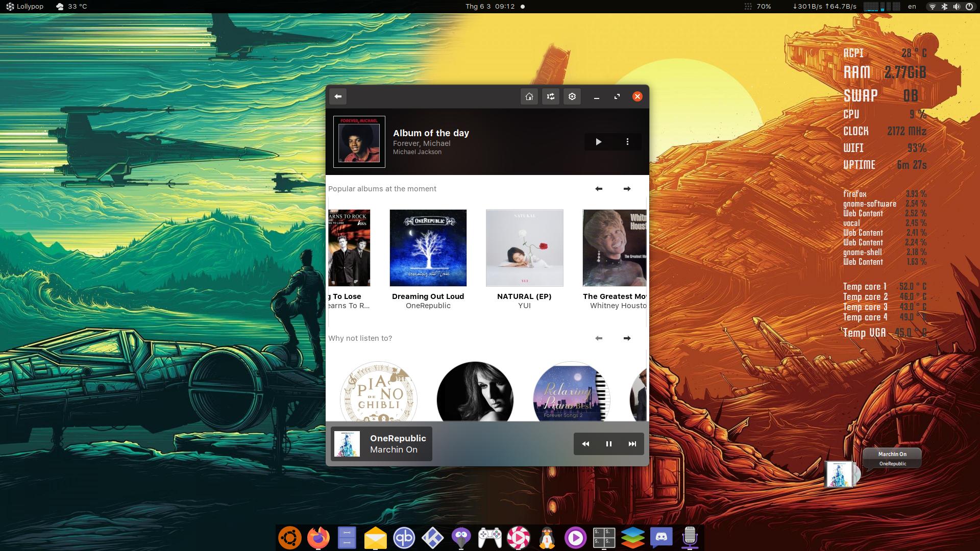The image size is (980, 551).
Task: Toggle shuffle mode in Lollypop header
Action: 551,96
